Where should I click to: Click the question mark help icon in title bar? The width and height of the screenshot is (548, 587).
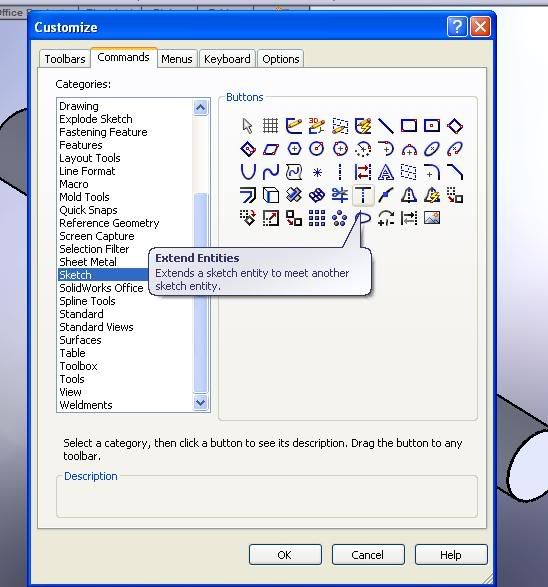click(x=457, y=27)
